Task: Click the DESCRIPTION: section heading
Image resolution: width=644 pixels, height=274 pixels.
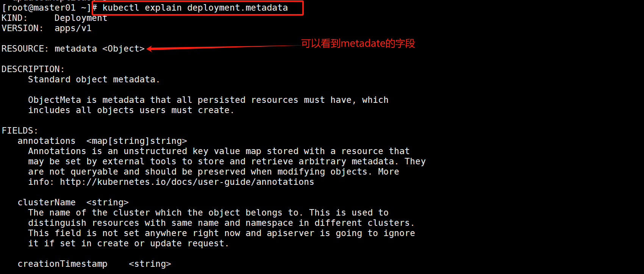Action: [x=33, y=69]
